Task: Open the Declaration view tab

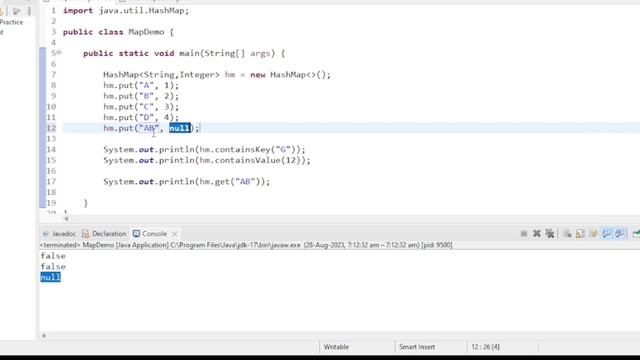Action: [104, 233]
